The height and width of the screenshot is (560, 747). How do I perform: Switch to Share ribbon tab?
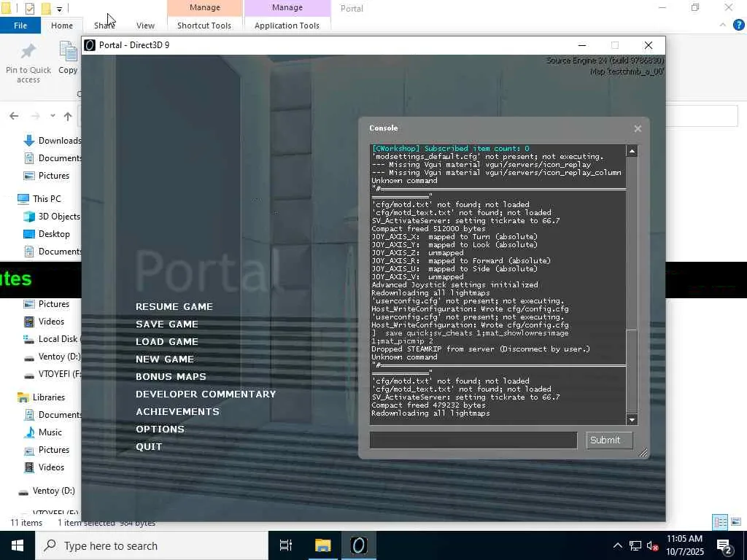(x=104, y=26)
